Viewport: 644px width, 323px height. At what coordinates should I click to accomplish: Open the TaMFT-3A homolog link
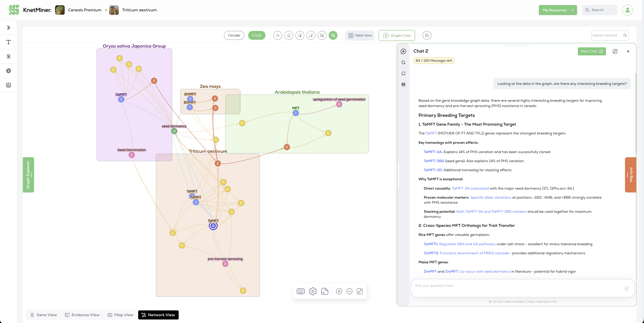(433, 152)
